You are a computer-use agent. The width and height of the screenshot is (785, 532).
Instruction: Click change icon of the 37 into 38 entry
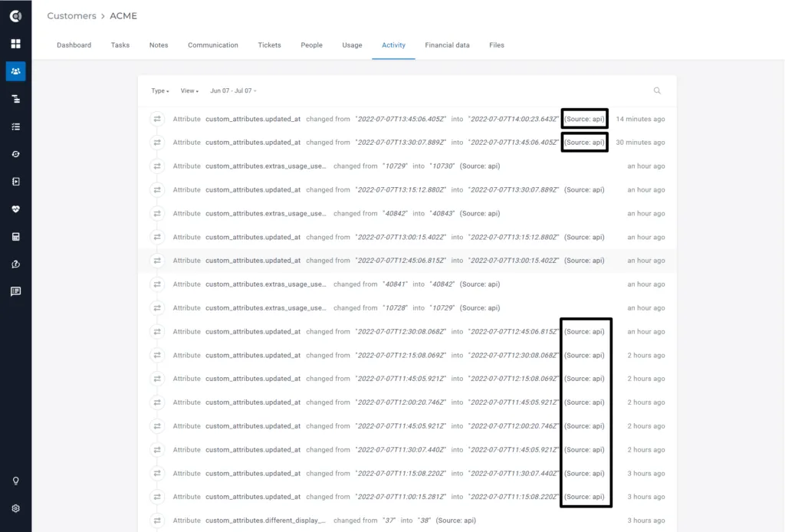(157, 521)
